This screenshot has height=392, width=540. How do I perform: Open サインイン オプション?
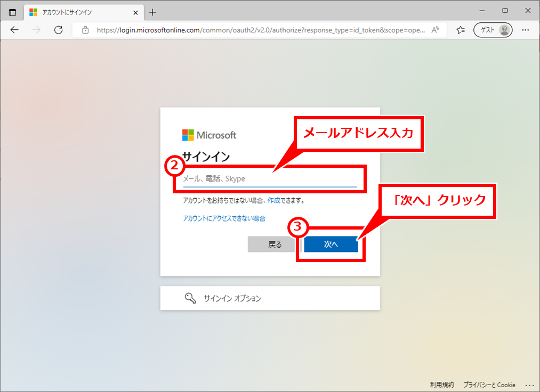click(x=270, y=298)
